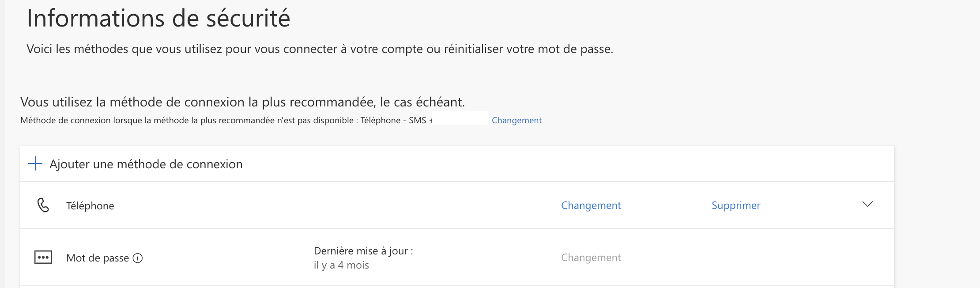Expand the Téléphone row chevron

[x=867, y=205]
